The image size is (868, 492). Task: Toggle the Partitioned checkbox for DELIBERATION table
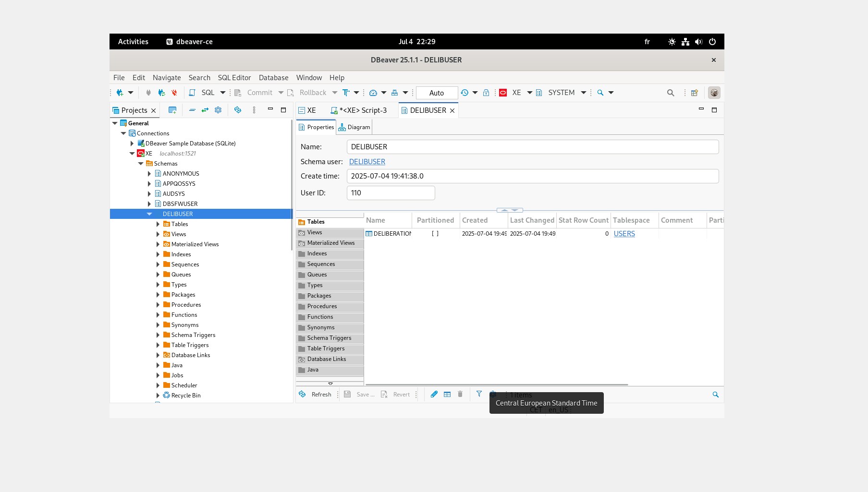pos(435,234)
